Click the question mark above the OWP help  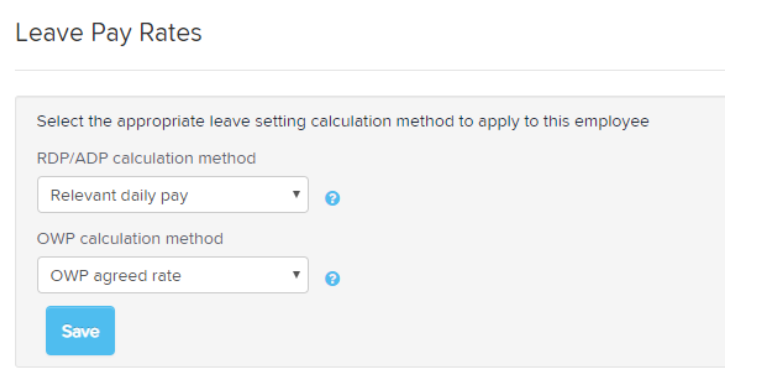point(332,198)
